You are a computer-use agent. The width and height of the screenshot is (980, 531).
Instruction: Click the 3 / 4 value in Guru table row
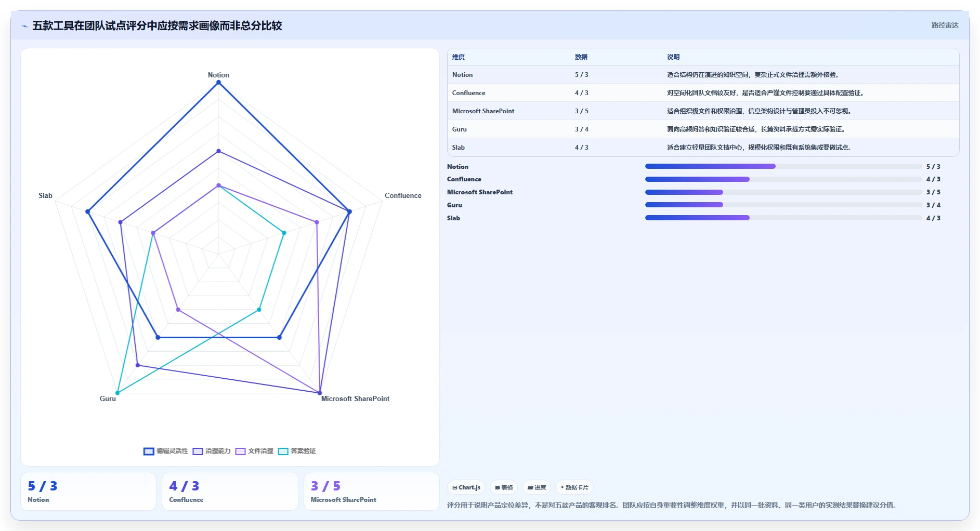tap(581, 129)
